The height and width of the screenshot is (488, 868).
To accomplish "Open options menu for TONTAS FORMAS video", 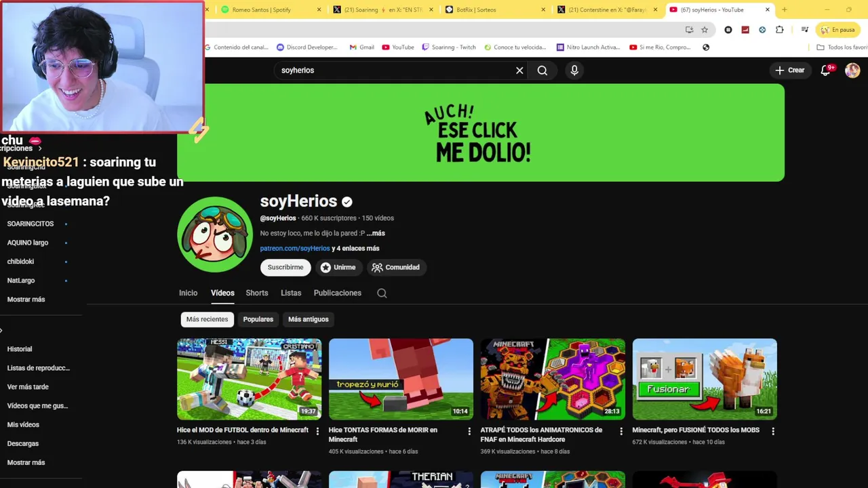I will pyautogui.click(x=469, y=431).
